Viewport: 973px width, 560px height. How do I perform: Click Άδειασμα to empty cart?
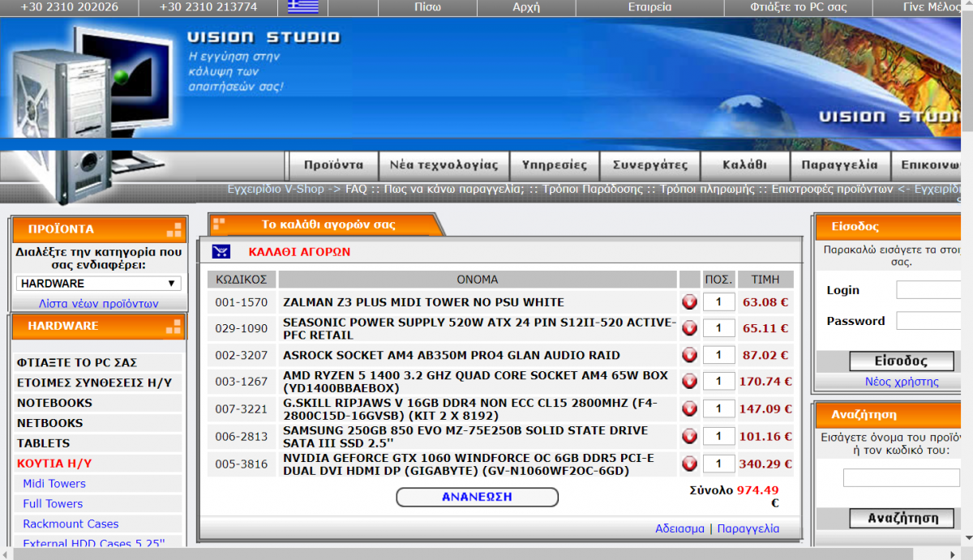click(x=679, y=528)
